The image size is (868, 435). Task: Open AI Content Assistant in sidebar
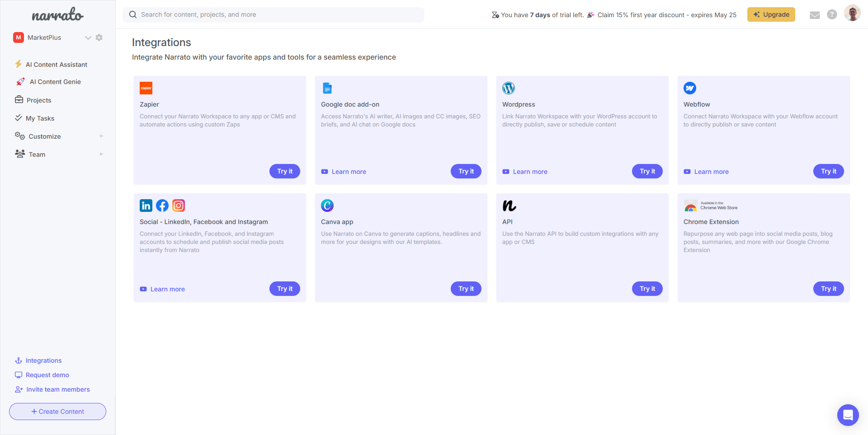(56, 65)
